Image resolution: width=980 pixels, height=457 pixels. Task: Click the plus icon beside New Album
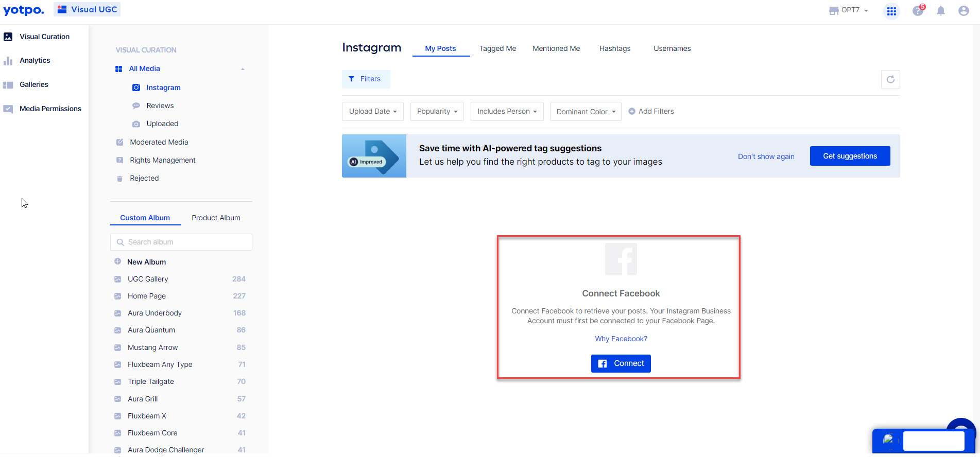117,261
